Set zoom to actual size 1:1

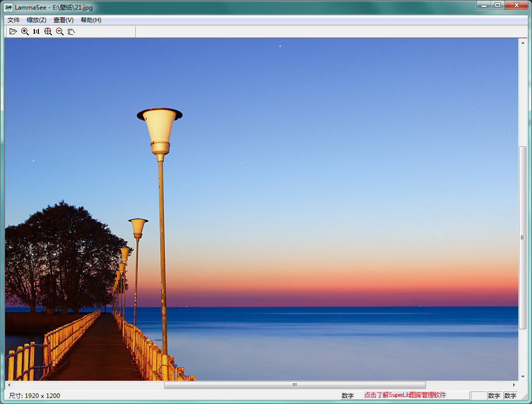tap(36, 31)
